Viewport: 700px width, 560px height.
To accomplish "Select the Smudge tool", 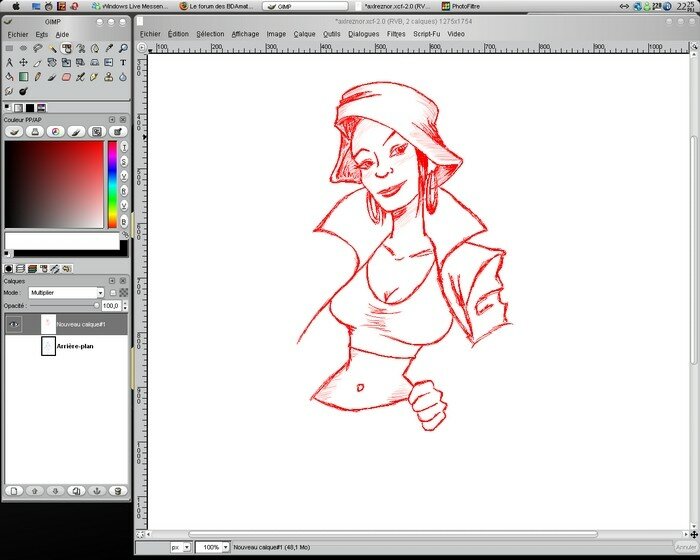I will pyautogui.click(x=9, y=91).
